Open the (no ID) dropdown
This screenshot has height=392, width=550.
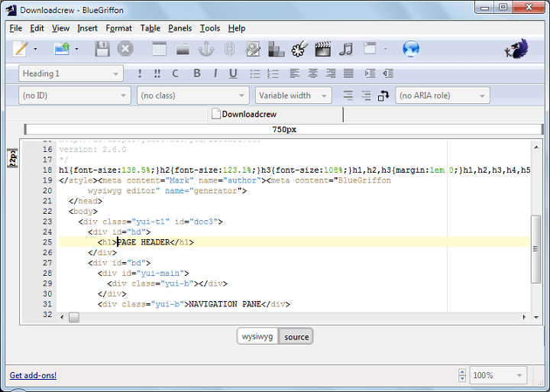coord(75,96)
